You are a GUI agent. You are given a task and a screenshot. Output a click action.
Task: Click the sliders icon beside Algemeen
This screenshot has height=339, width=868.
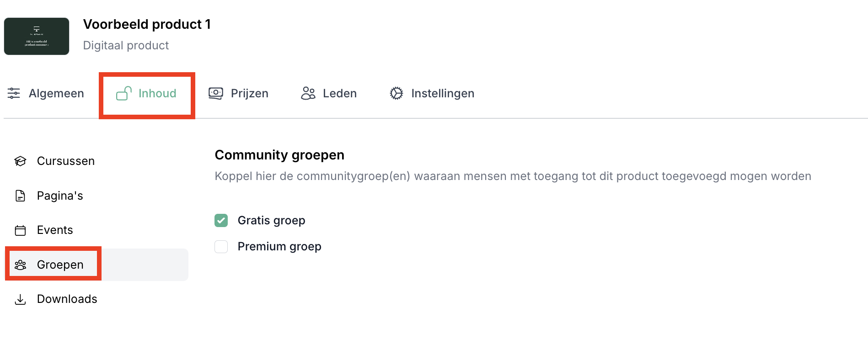point(14,93)
